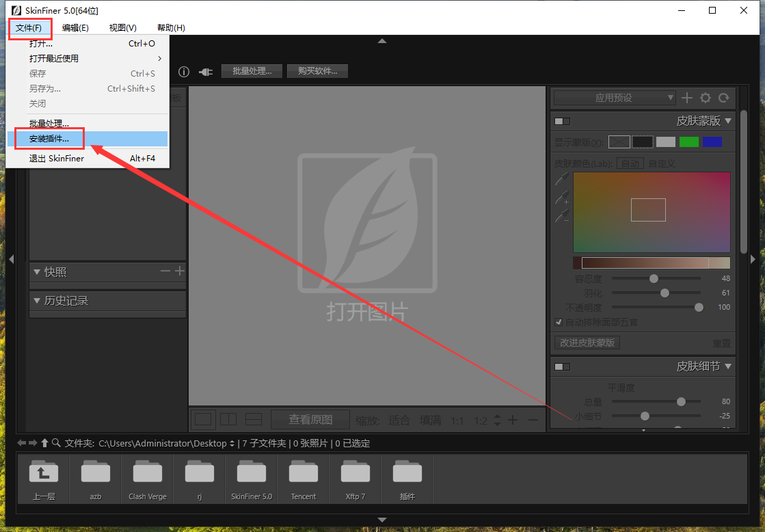Collapse the 快照 panel
The image size is (765, 532).
coord(37,272)
